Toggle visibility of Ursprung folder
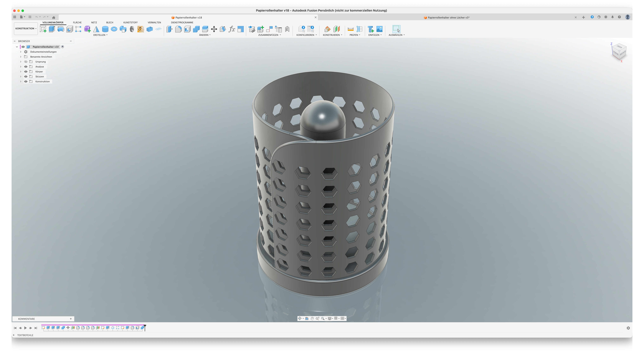644x353 pixels. coord(26,62)
